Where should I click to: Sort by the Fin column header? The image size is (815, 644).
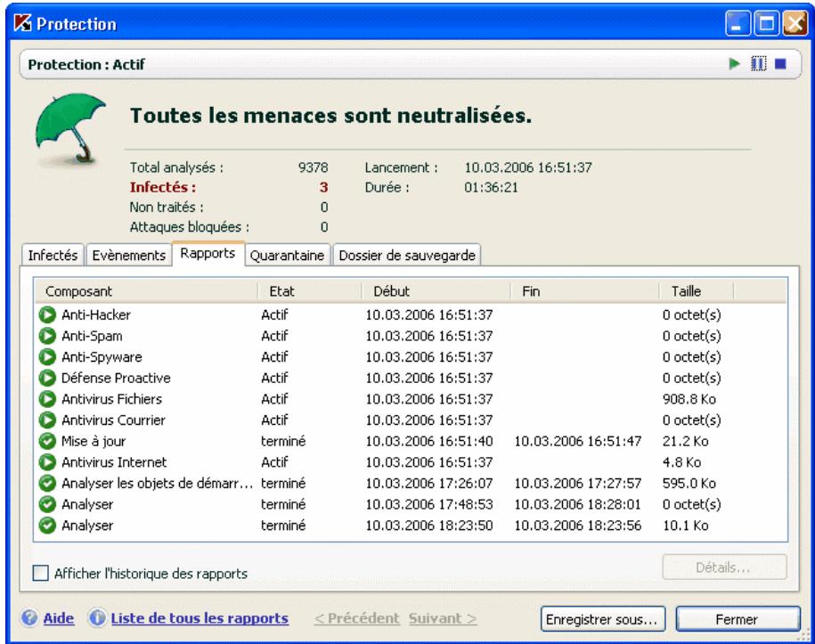coord(584,291)
